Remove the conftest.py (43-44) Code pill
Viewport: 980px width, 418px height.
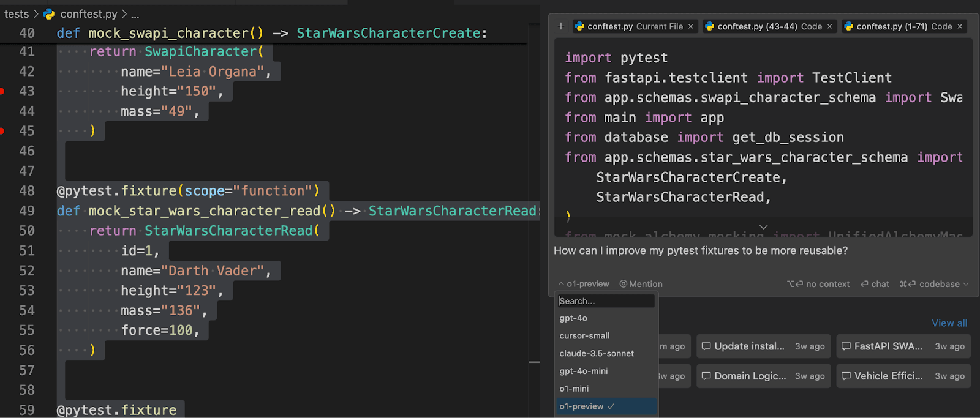point(830,26)
